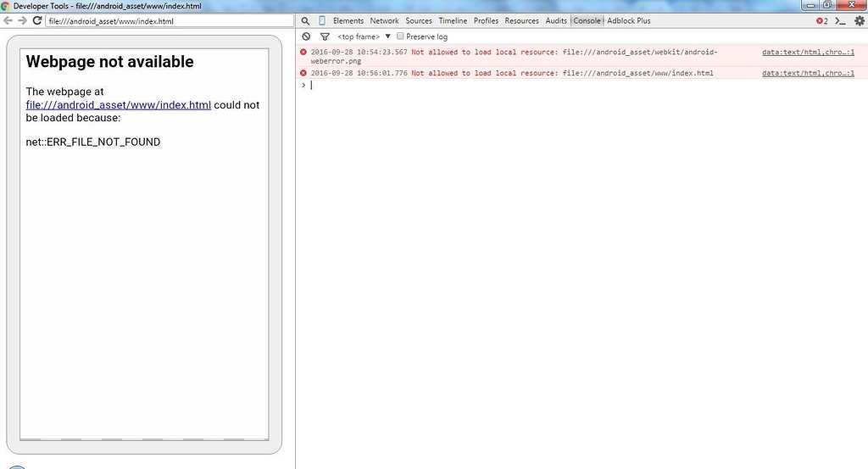
Task: Open the Sources tab
Action: (x=419, y=20)
